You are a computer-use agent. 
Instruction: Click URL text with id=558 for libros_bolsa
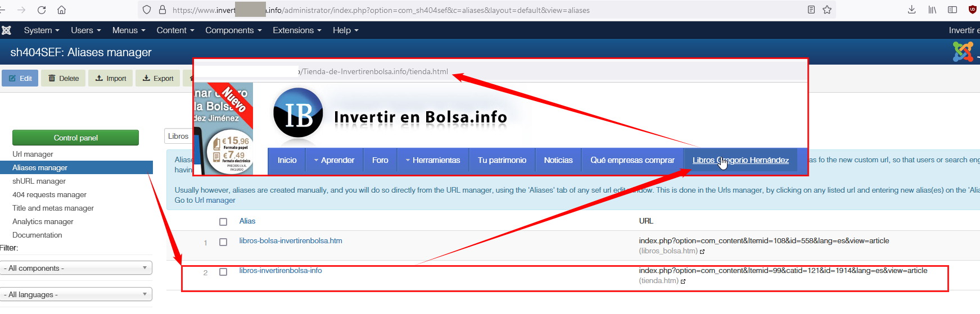click(764, 240)
